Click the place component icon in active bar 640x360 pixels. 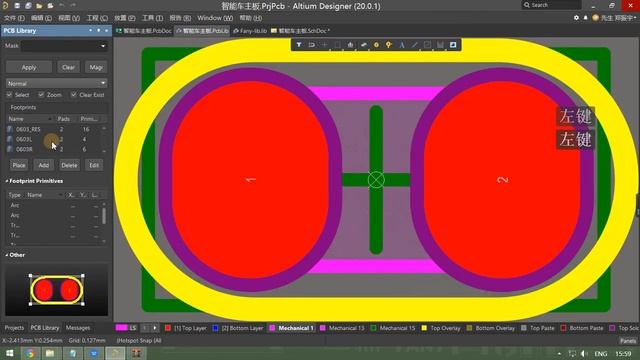[x=363, y=45]
